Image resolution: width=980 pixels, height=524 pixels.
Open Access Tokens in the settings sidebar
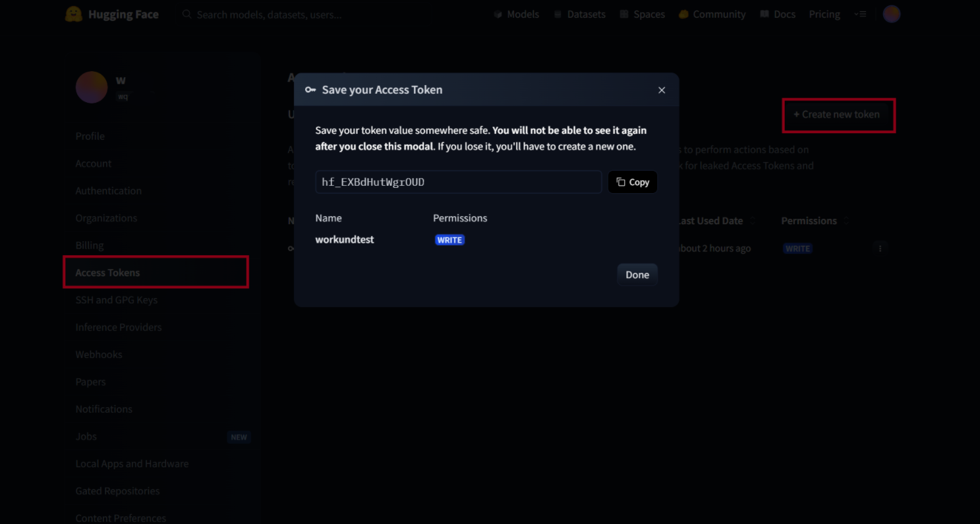coord(107,272)
